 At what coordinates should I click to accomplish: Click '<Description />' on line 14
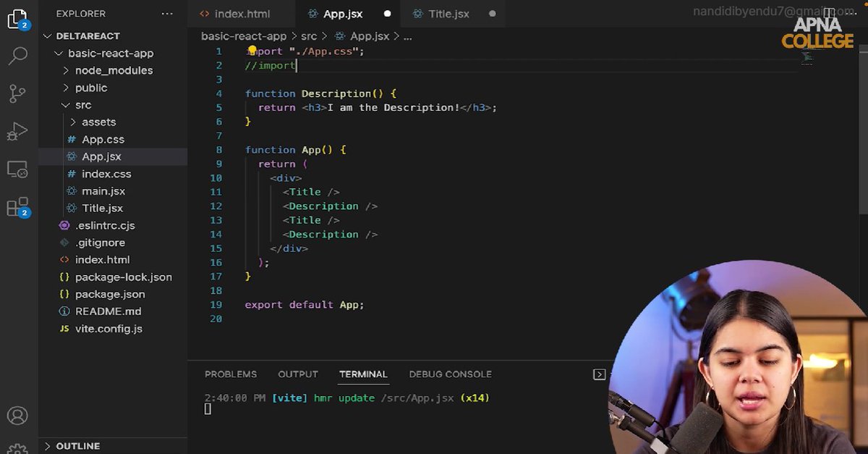(x=330, y=235)
